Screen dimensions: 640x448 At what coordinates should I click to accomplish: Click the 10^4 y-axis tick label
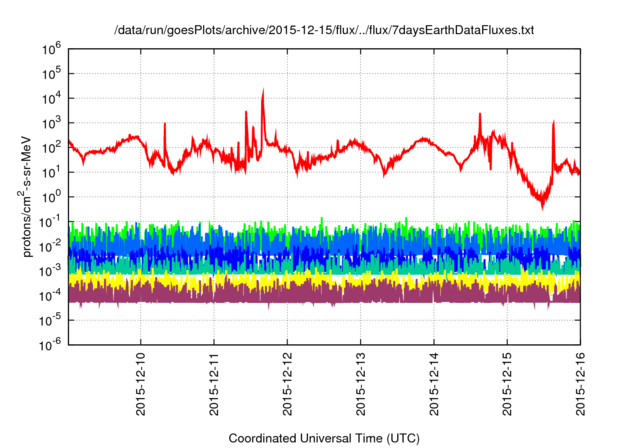51,98
